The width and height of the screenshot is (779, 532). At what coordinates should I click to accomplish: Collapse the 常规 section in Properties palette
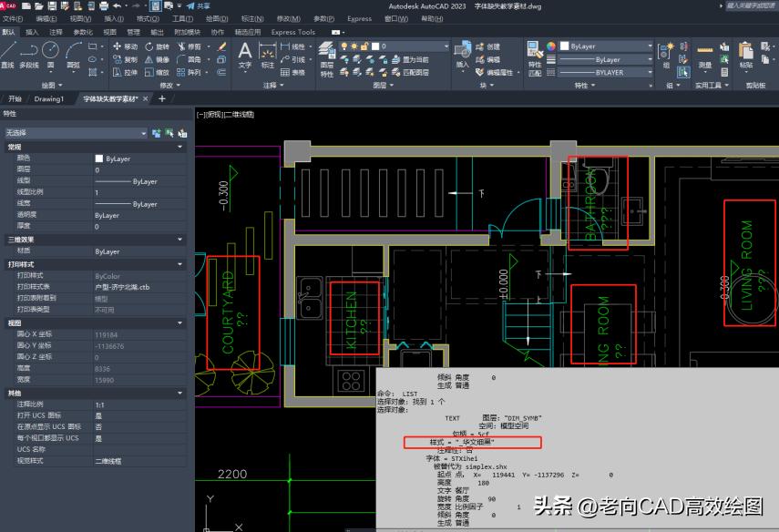179,147
